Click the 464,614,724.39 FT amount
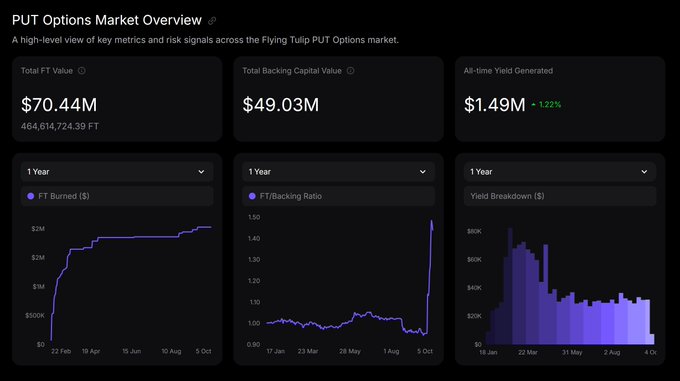Viewport: 680px width, 381px height. pyautogui.click(x=60, y=127)
